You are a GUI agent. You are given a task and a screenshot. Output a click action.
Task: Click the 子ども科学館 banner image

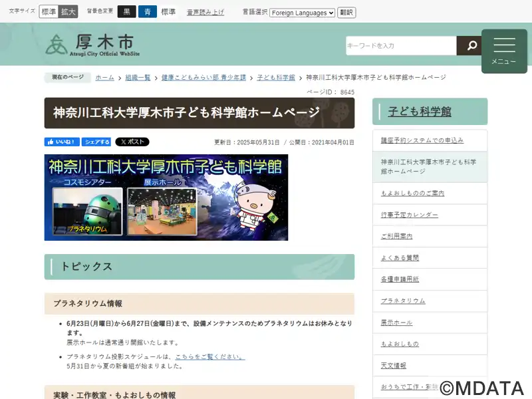(166, 198)
